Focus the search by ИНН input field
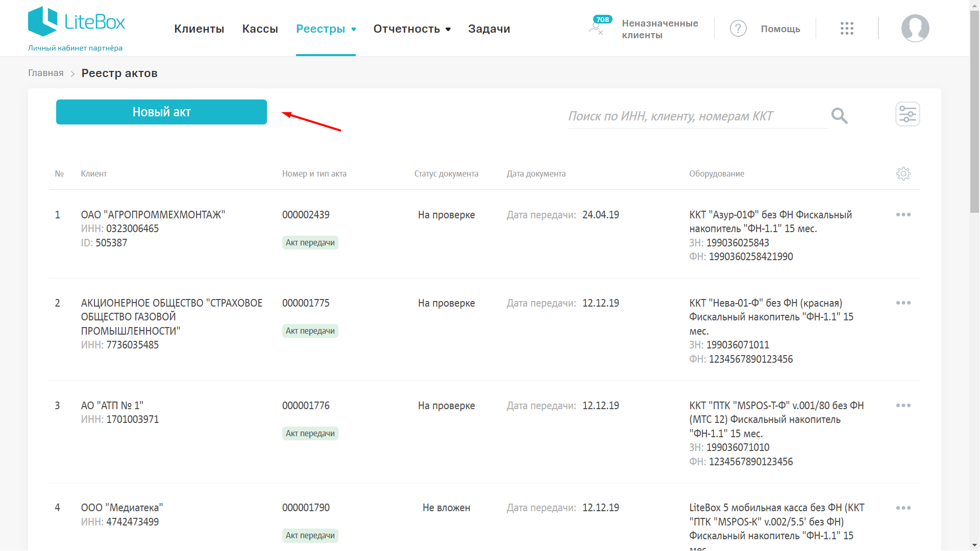The image size is (980, 551). (x=697, y=116)
